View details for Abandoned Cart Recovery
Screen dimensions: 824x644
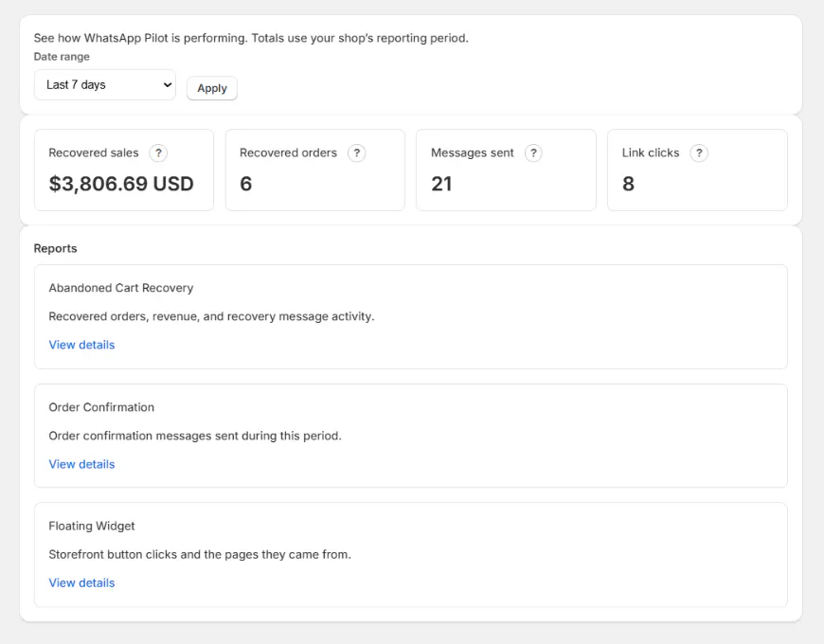point(81,345)
